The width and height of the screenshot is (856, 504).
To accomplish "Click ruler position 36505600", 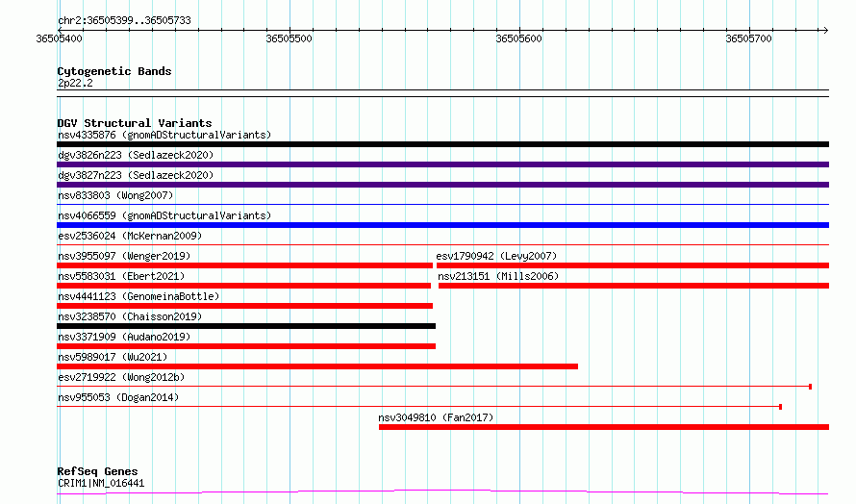I will pos(518,38).
